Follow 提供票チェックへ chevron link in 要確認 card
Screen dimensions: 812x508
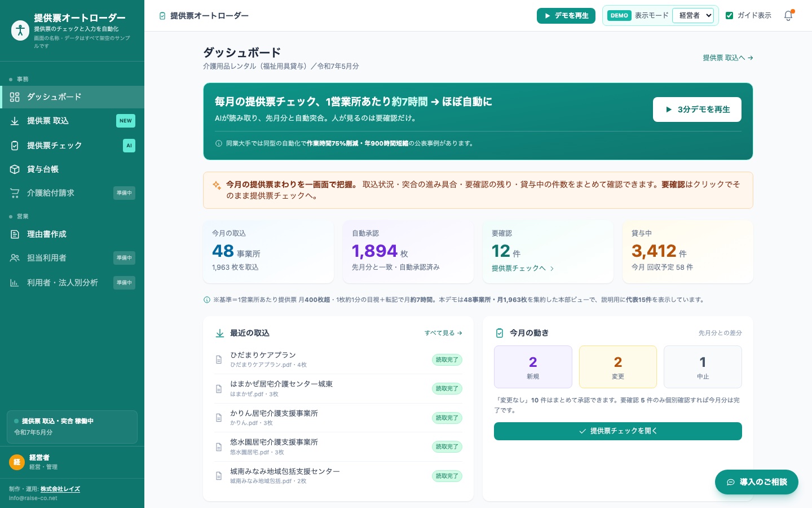523,269
